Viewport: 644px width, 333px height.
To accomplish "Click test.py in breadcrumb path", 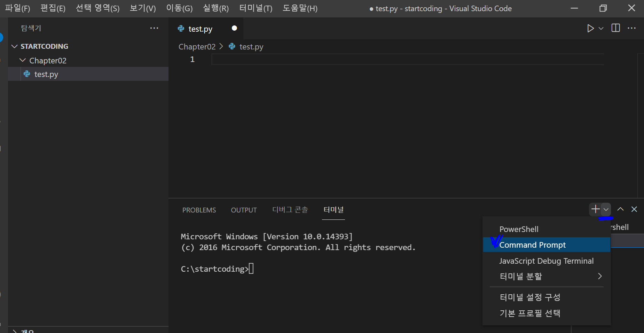I will tap(251, 47).
